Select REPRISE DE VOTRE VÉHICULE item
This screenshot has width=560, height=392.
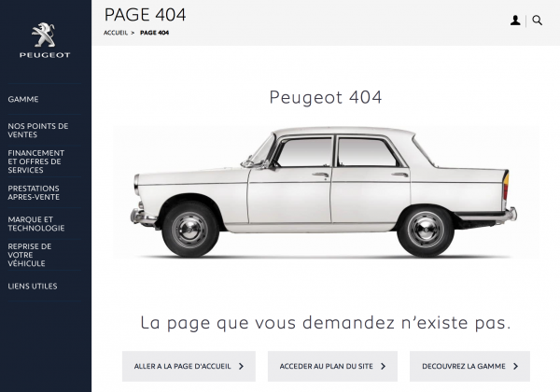click(30, 255)
